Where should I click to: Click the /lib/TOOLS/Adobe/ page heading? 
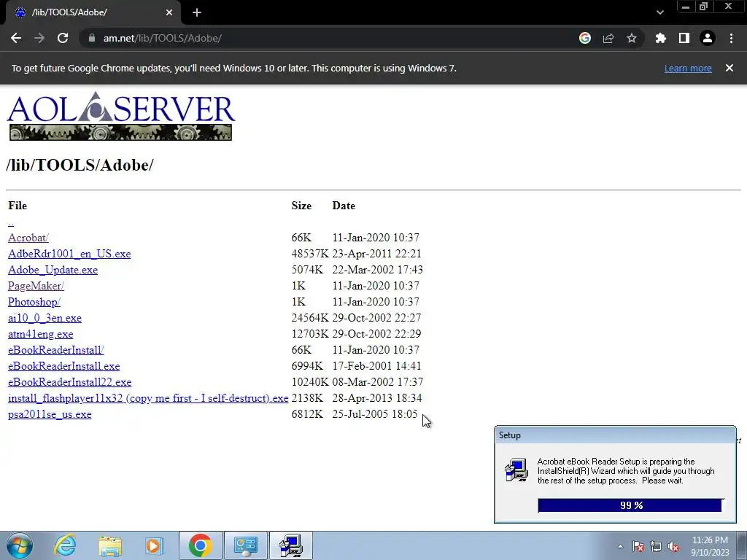point(80,165)
